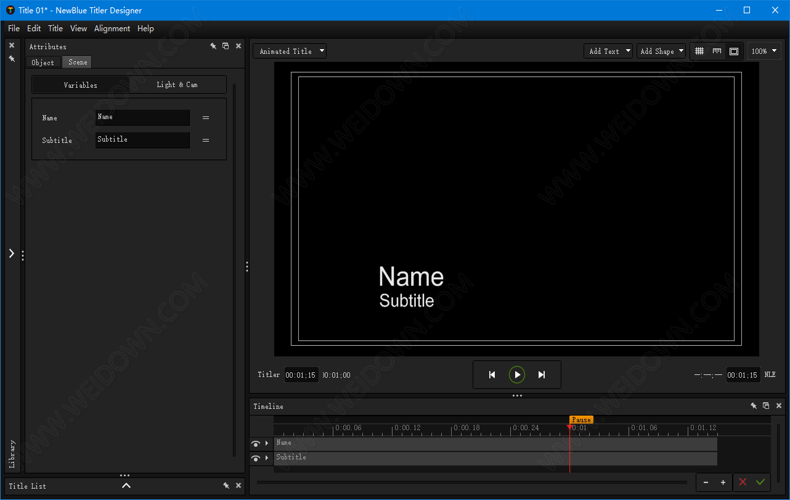The image size is (790, 500).
Task: Expand the Library sidebar arrow
Action: 12,253
